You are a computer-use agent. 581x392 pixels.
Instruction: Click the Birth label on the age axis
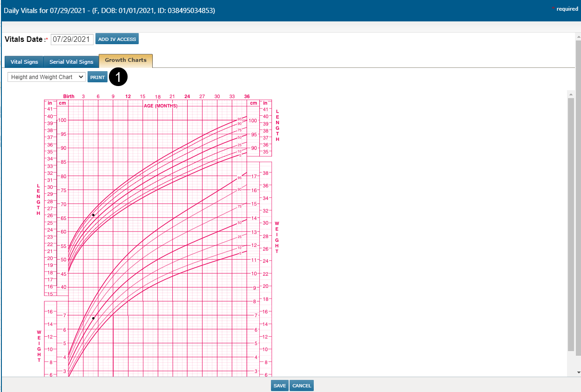click(x=69, y=96)
